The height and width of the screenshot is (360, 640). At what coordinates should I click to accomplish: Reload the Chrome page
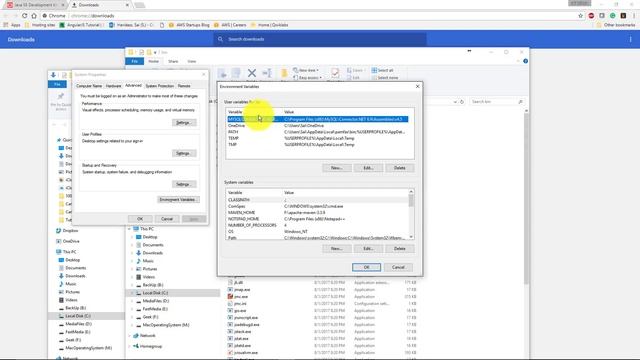24,16
